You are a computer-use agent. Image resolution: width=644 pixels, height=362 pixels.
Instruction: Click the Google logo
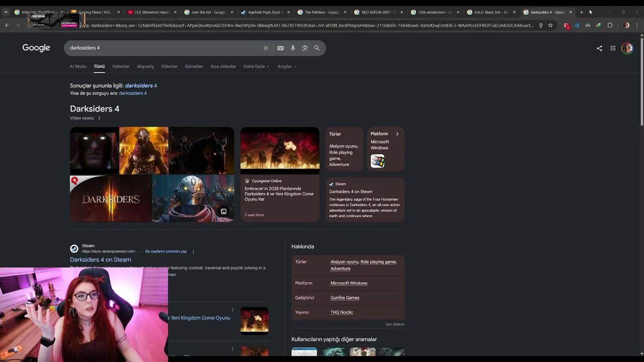click(x=36, y=48)
